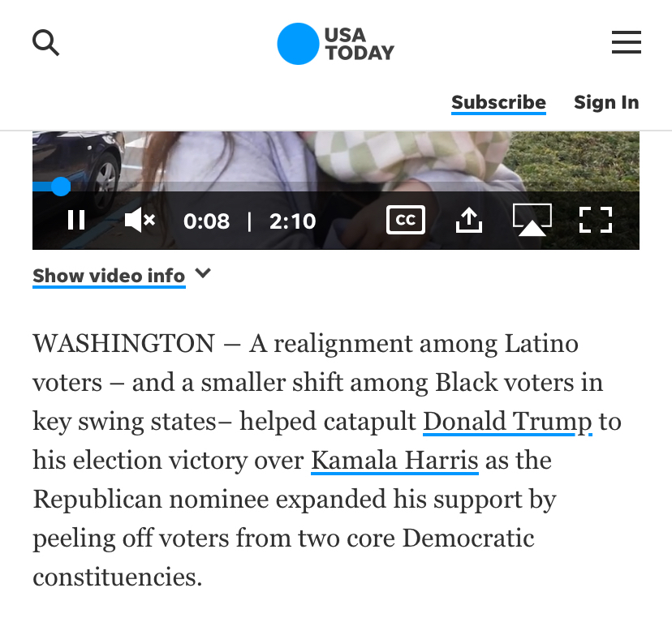Viewport: 672px width, 618px height.
Task: Enter fullscreen video mode
Action: pos(596,220)
